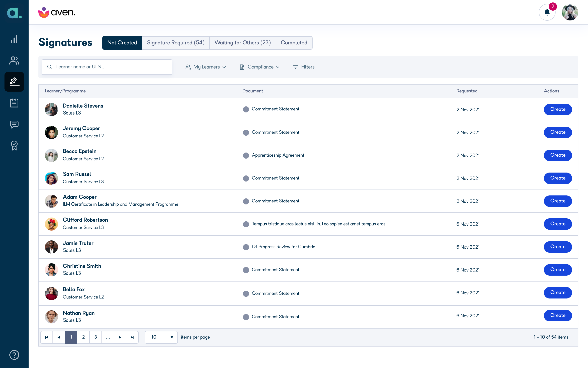The width and height of the screenshot is (588, 368).
Task: Open Clifford Robertson learner link
Action: point(85,220)
